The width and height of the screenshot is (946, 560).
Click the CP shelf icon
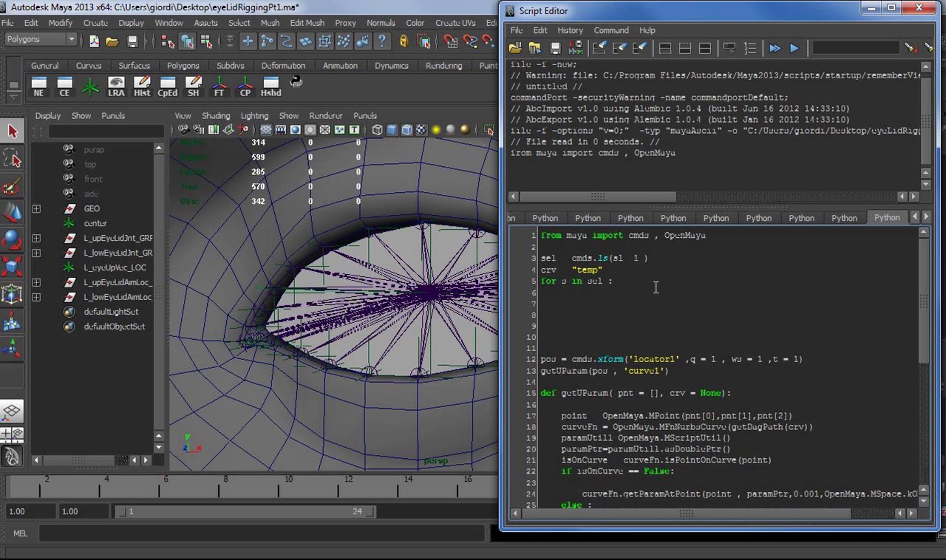pyautogui.click(x=245, y=87)
